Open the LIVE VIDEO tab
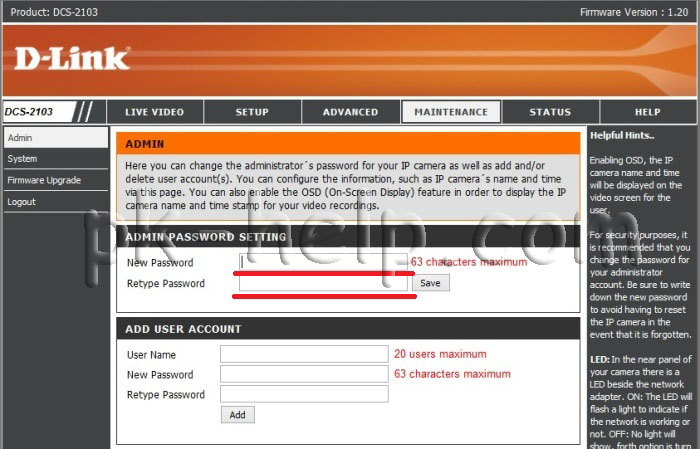 [x=154, y=112]
